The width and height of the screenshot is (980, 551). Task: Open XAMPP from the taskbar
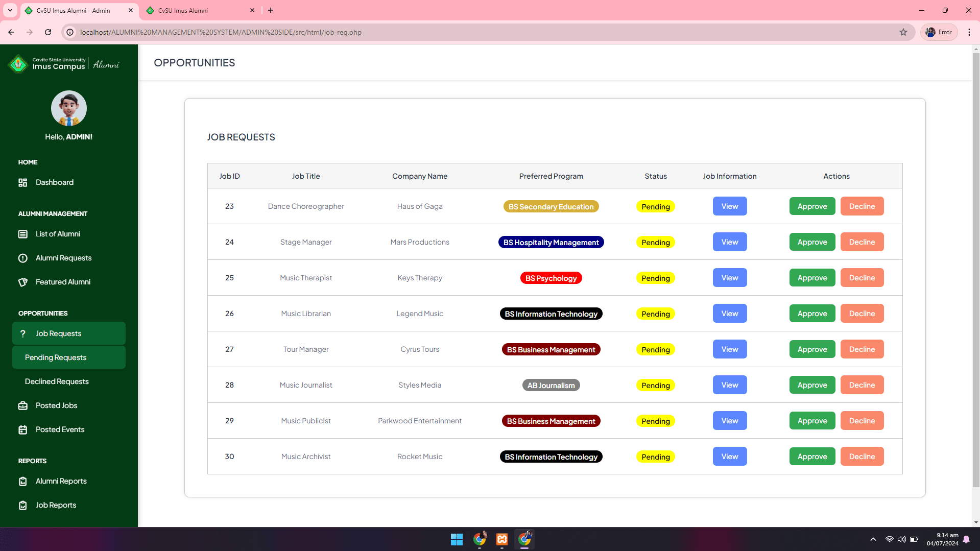502,539
